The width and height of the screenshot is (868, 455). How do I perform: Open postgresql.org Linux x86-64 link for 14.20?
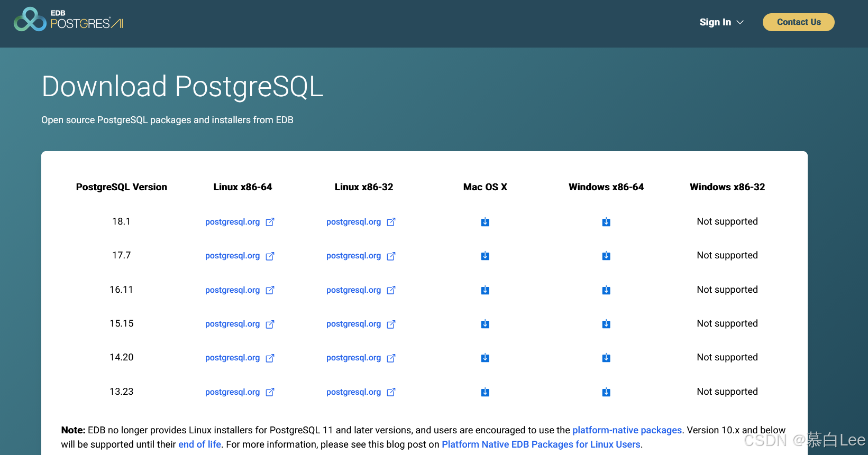[x=240, y=358]
